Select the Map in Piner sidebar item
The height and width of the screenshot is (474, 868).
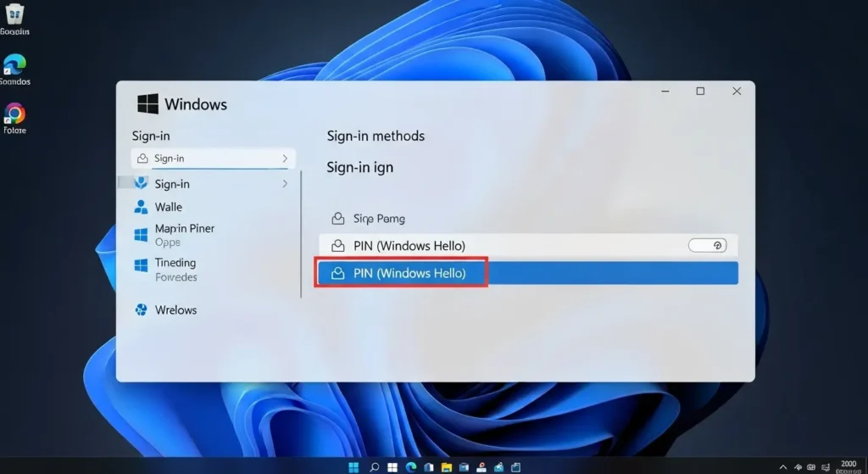coord(174,236)
